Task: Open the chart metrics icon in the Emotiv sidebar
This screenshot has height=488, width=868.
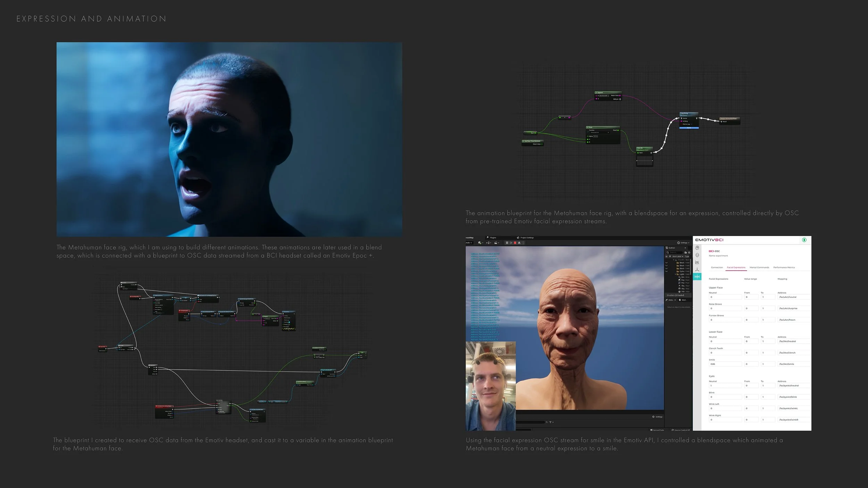Action: (697, 262)
